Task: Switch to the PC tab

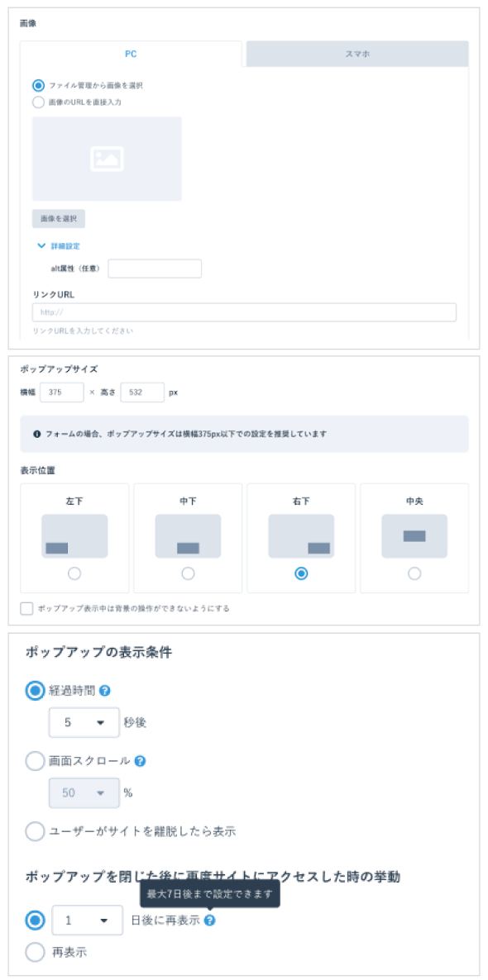Action: 131,54
